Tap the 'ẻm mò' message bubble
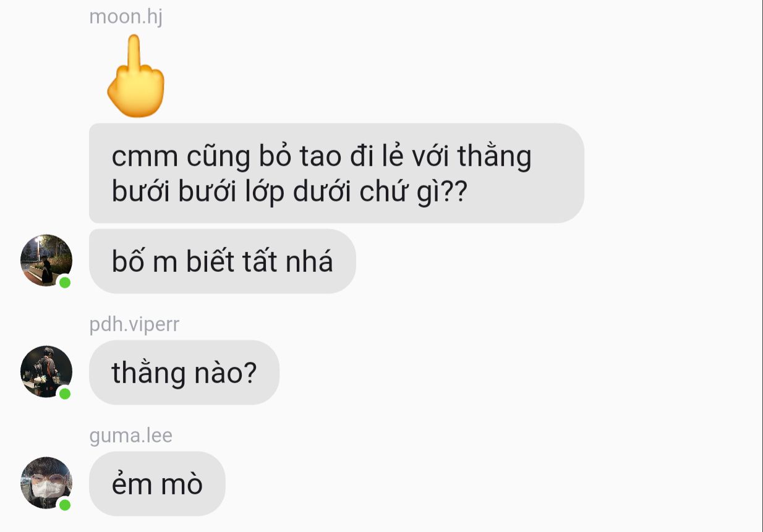Screen dimensions: 763x532 (157, 484)
